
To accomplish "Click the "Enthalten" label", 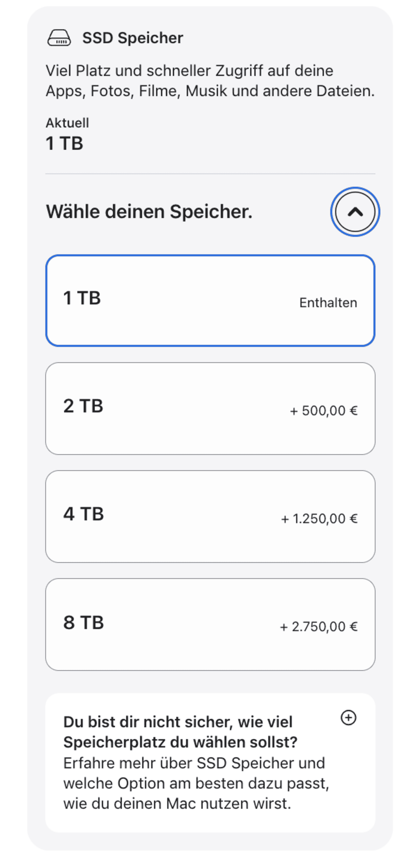I will [x=328, y=303].
